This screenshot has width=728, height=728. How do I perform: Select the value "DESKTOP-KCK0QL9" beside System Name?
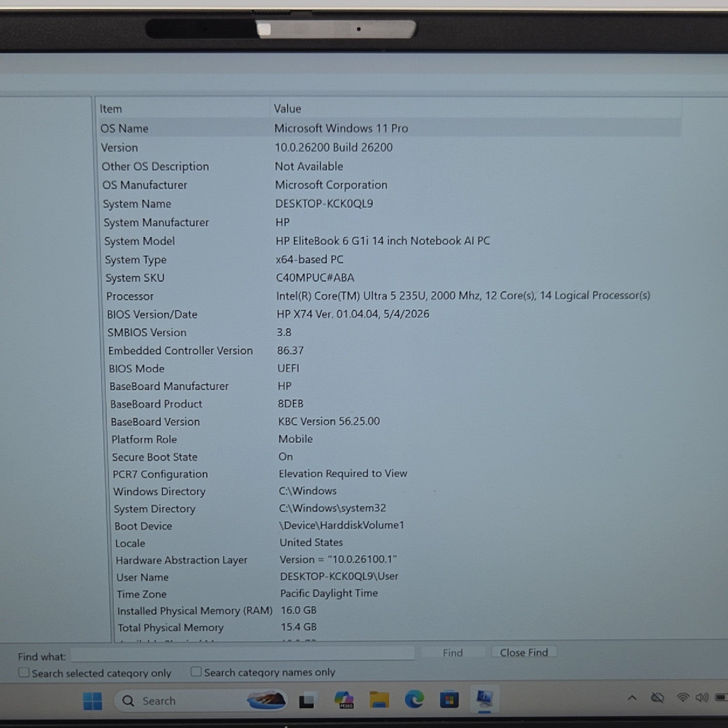click(324, 203)
